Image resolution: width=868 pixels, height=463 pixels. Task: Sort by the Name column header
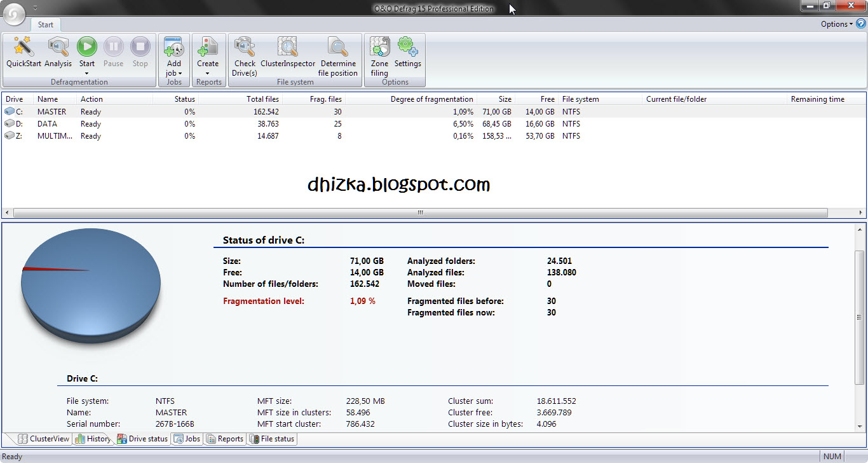click(55, 99)
